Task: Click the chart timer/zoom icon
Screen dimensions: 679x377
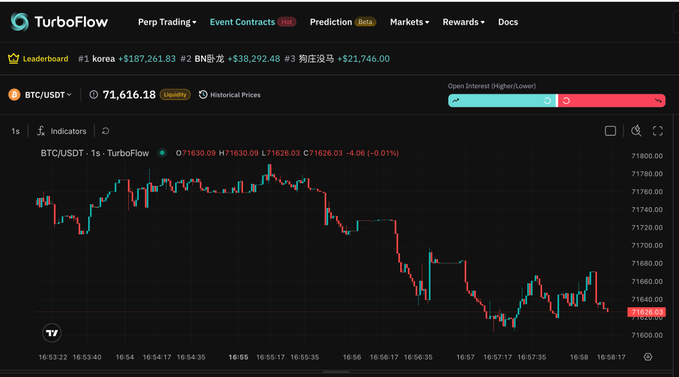Action: pos(636,131)
